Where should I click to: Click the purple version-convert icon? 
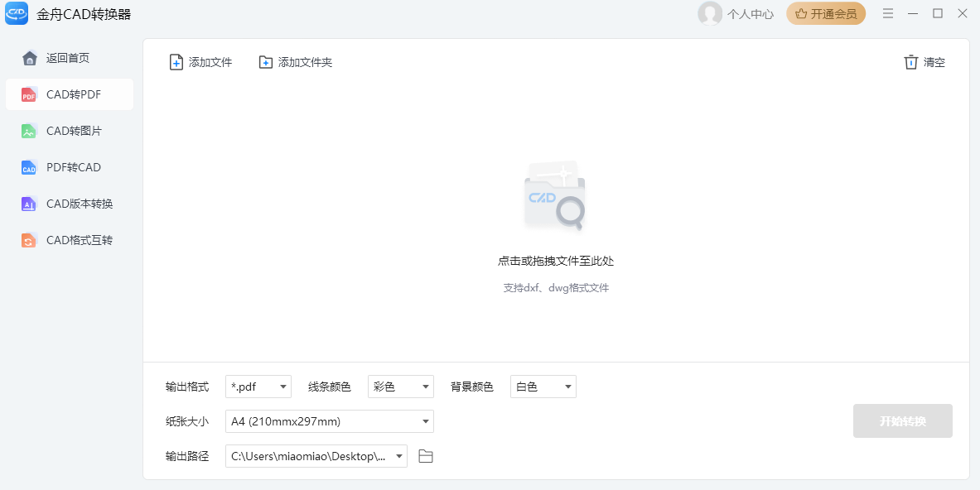coord(29,204)
